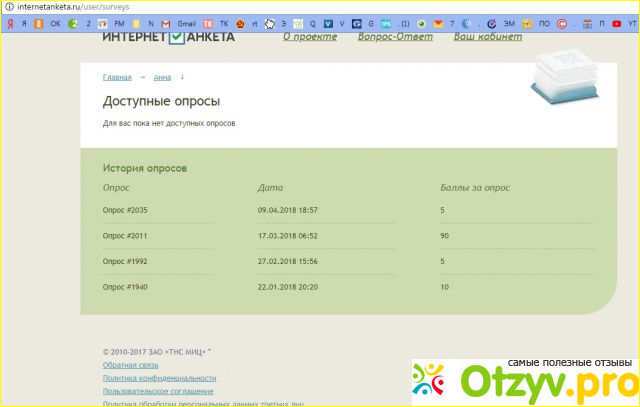Open the red TK bookmark icon

click(208, 22)
